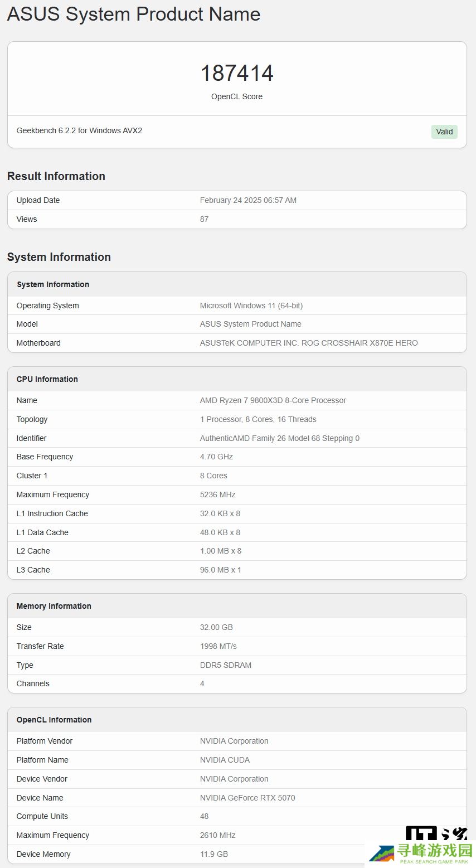Image resolution: width=476 pixels, height=868 pixels.
Task: Click the AMD Ryzen 7 9800X3D processor name
Action: click(x=273, y=400)
